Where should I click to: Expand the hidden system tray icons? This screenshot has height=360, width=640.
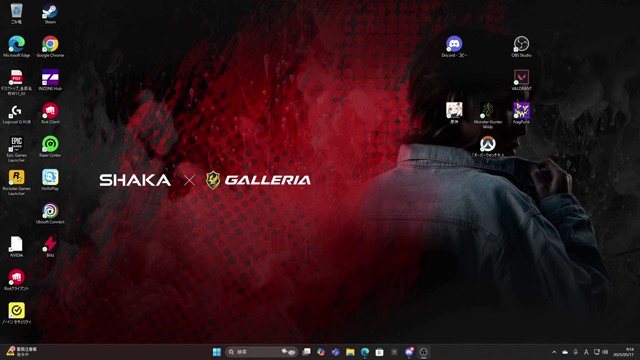[554, 352]
